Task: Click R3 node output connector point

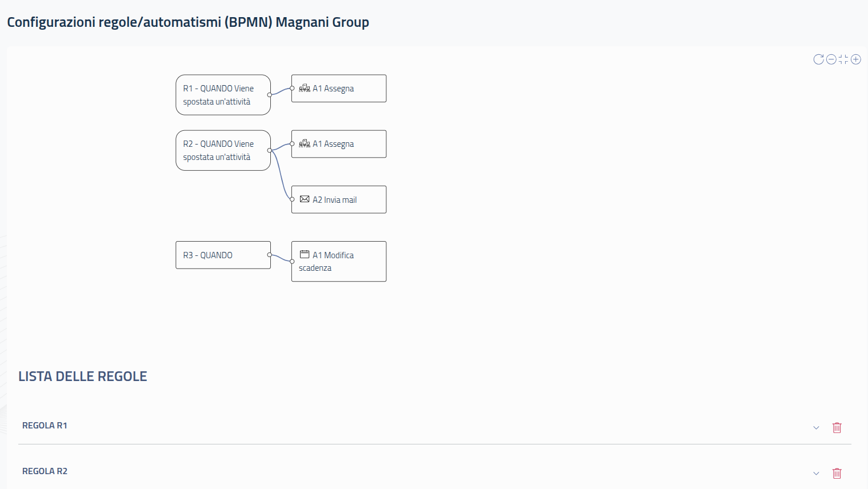Action: point(270,255)
